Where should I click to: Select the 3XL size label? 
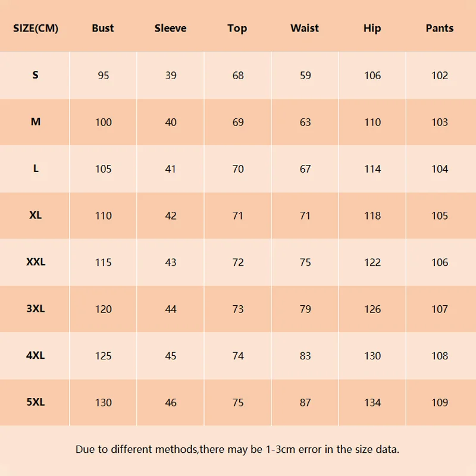[36, 309]
